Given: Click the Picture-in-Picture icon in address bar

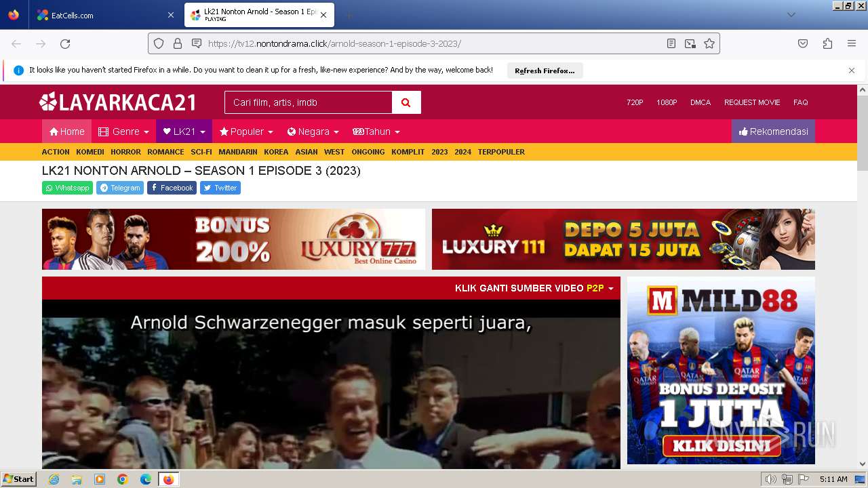Looking at the screenshot, I should pyautogui.click(x=690, y=43).
